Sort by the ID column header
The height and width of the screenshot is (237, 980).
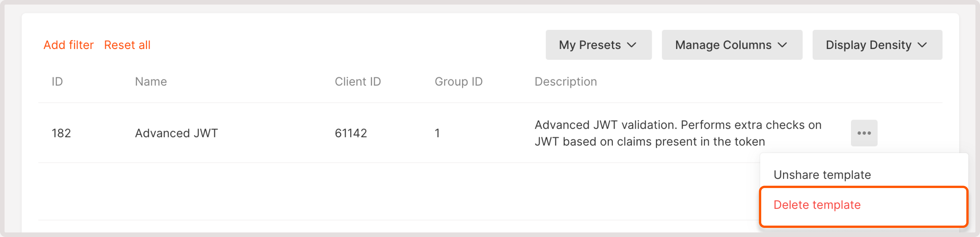[x=57, y=81]
